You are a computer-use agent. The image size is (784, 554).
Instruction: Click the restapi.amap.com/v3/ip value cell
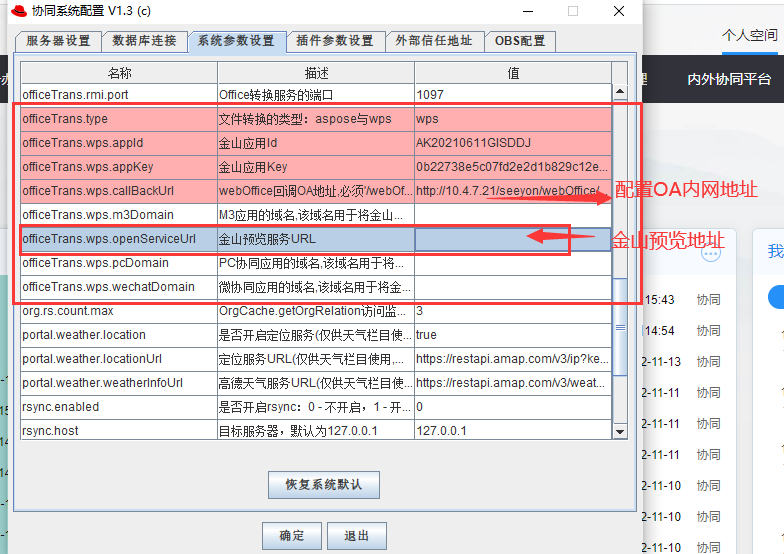[513, 359]
